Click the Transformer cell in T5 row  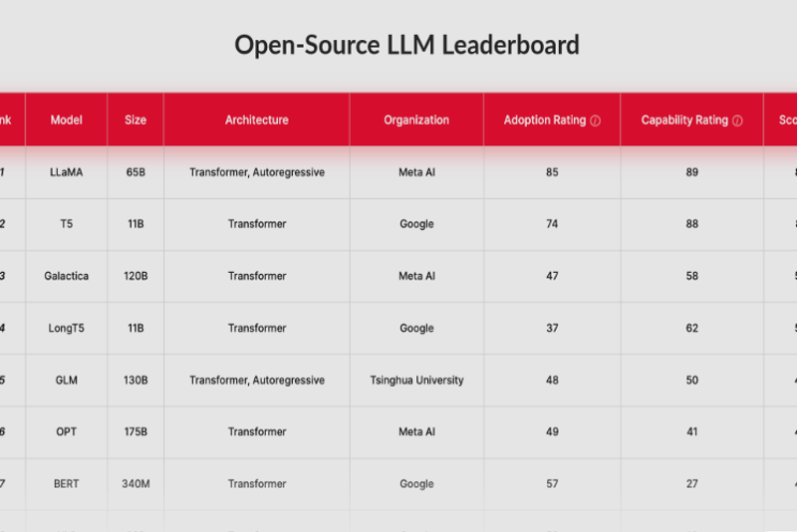[x=257, y=224]
